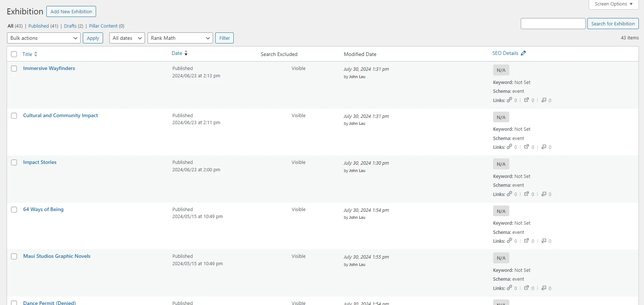Expand Screen Options panel
The image size is (644, 305).
613,4
